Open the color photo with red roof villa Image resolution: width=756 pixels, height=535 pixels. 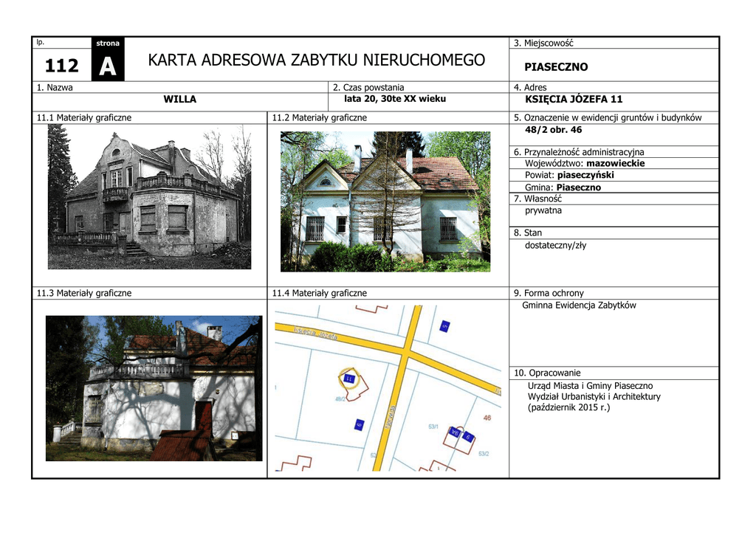click(x=385, y=201)
